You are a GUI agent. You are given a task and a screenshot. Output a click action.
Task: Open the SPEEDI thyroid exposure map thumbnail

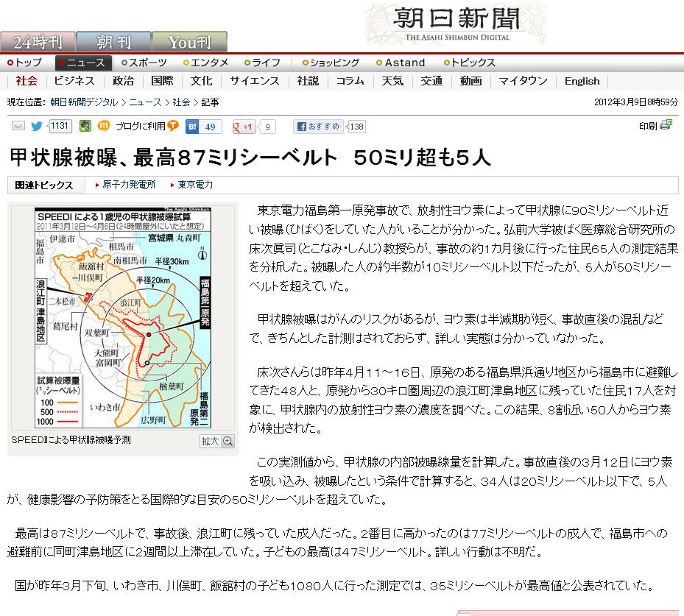pos(123,317)
